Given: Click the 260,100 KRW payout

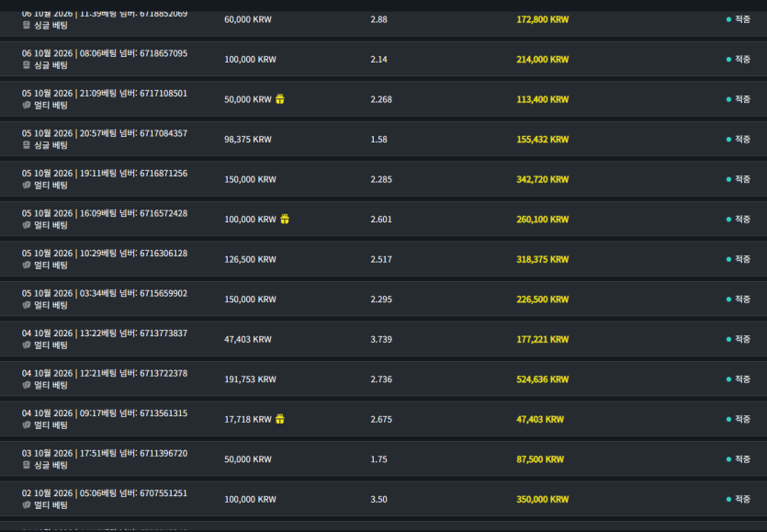Looking at the screenshot, I should (x=543, y=220).
